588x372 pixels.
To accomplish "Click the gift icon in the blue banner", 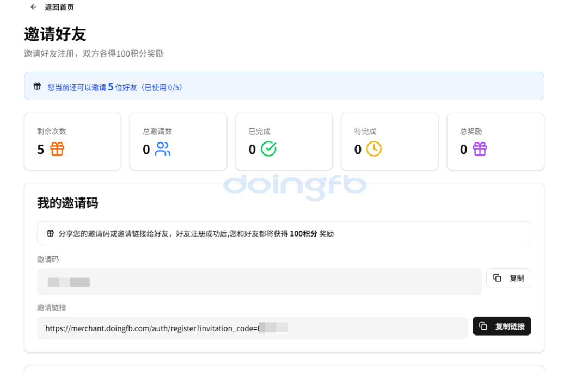I will pyautogui.click(x=38, y=86).
